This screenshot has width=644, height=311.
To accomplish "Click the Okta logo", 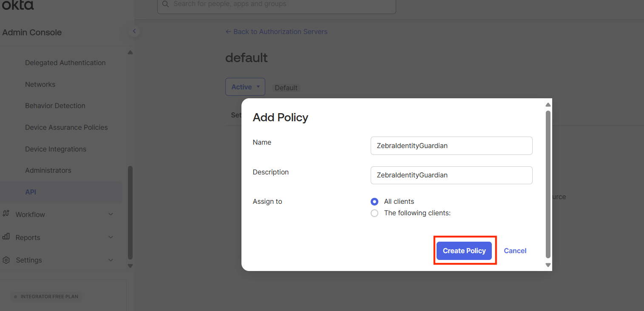I will tap(18, 5).
